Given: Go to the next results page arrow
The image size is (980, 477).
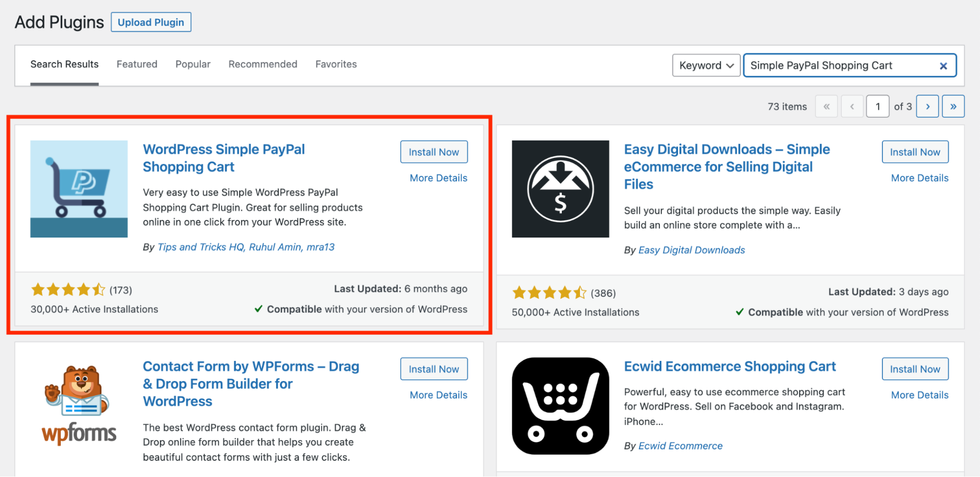Looking at the screenshot, I should coord(928,106).
